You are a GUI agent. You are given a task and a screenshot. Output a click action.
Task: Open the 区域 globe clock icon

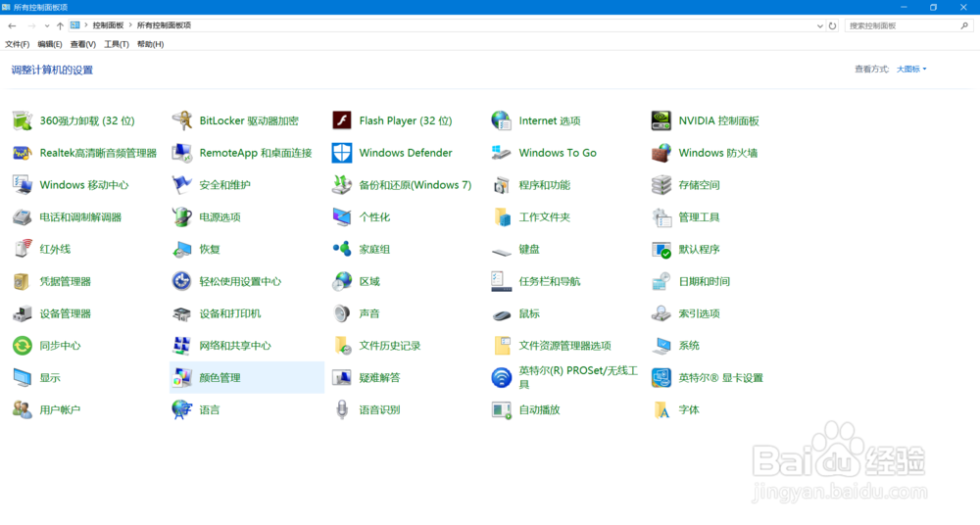pos(342,281)
